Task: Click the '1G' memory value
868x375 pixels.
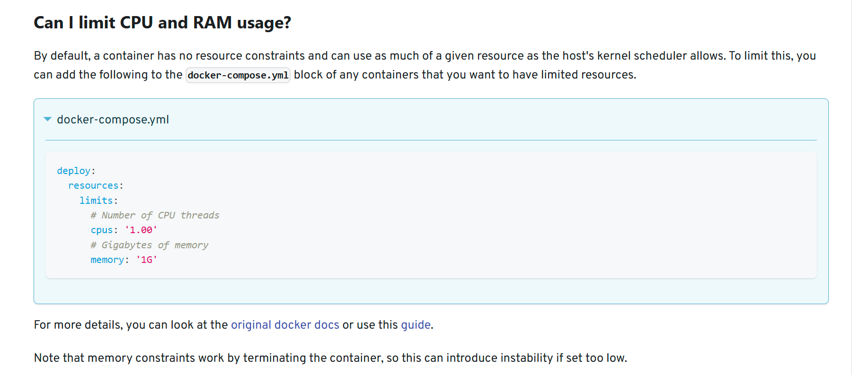Action: tap(147, 260)
